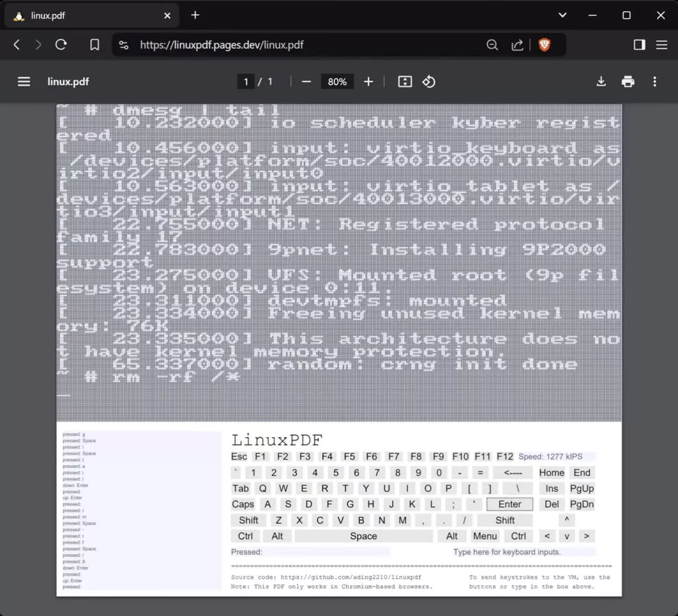Click the 80% zoom level field

337,82
